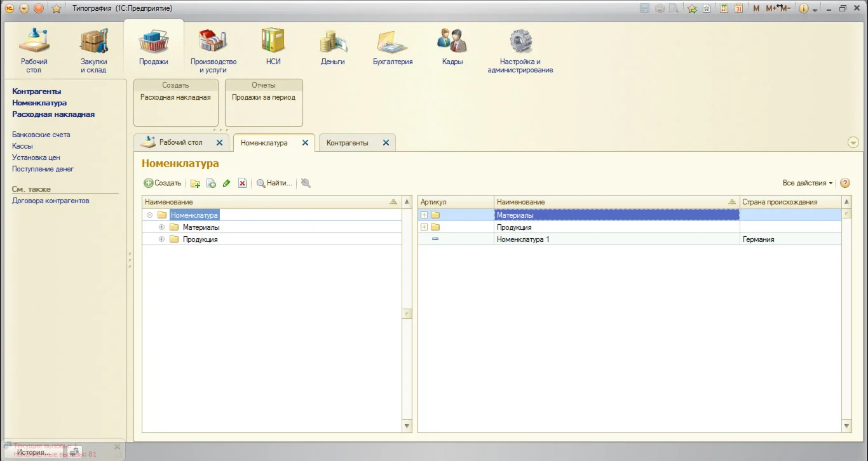Click the create new folder group icon
This screenshot has width=868, height=461.
point(195,184)
